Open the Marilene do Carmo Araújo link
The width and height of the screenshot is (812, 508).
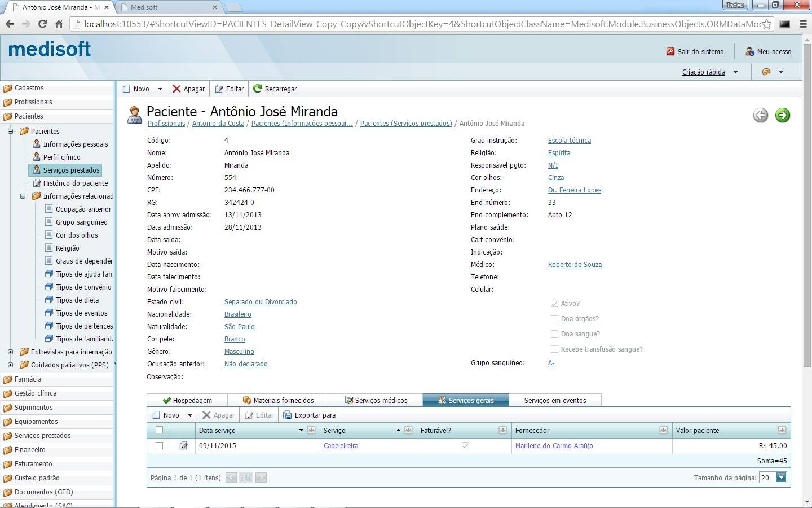554,445
